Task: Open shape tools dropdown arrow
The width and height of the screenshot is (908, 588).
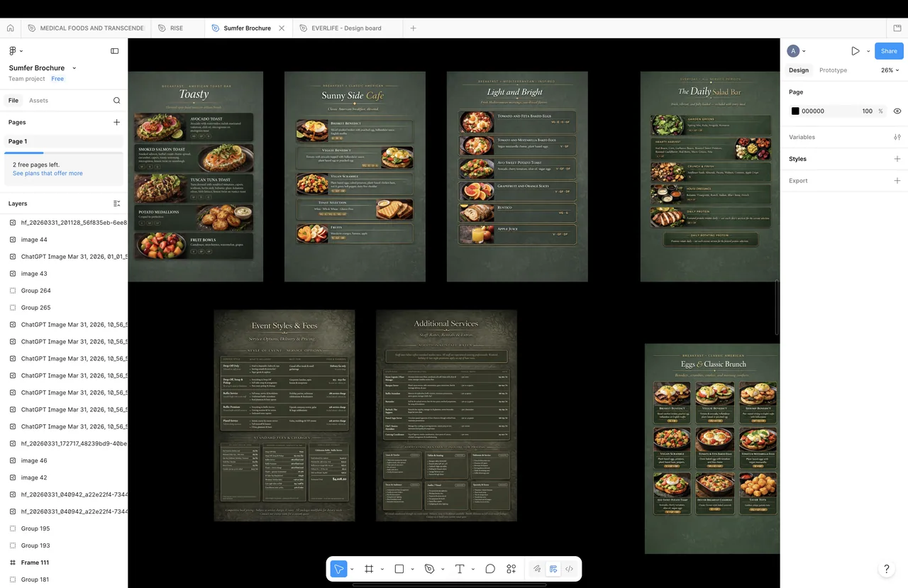Action: click(x=412, y=569)
